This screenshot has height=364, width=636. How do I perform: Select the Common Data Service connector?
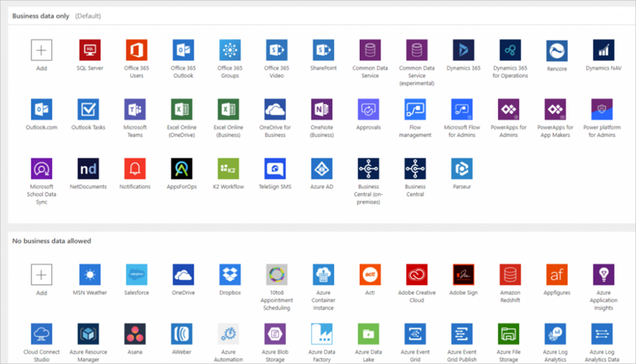pyautogui.click(x=370, y=51)
